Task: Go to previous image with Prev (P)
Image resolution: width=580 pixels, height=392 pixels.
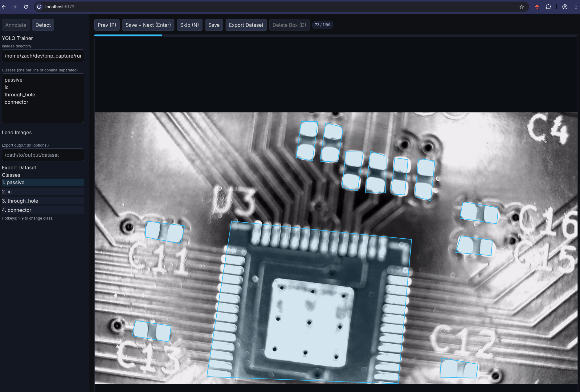Action: coord(107,25)
